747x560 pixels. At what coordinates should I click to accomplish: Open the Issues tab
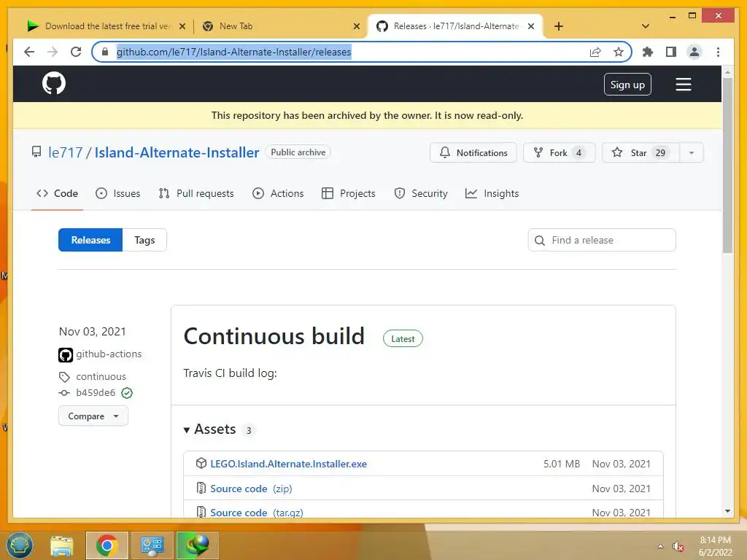click(x=118, y=193)
